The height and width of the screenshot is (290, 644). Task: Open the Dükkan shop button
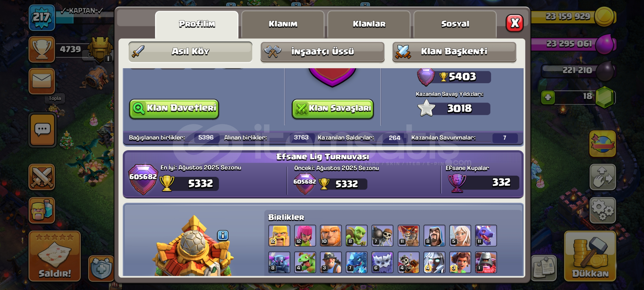(590, 256)
